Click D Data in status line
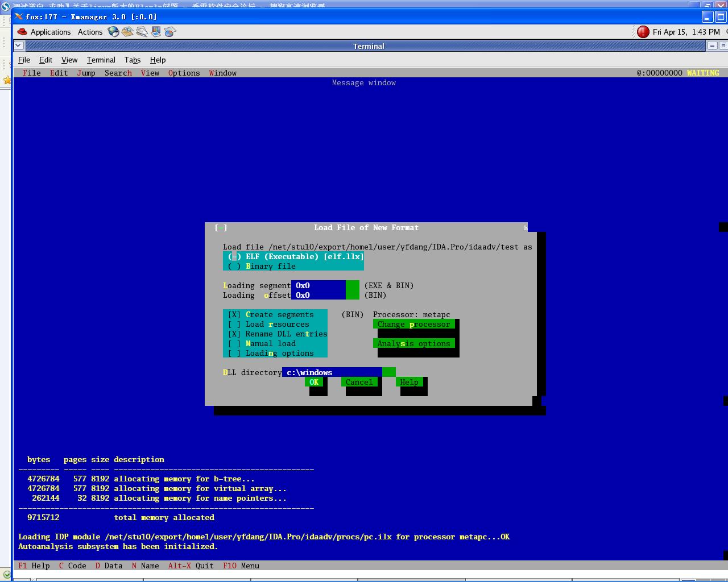This screenshot has width=728, height=582. [109, 566]
